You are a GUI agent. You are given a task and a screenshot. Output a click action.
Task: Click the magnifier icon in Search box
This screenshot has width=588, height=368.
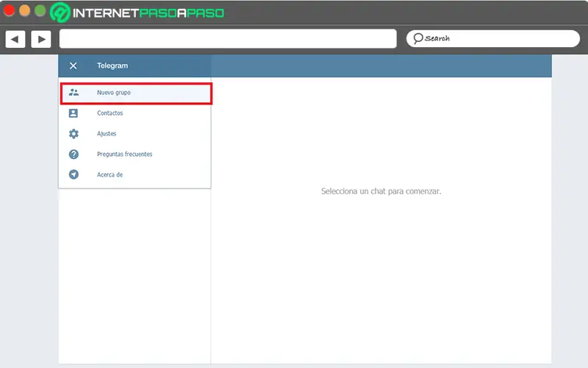coord(417,38)
